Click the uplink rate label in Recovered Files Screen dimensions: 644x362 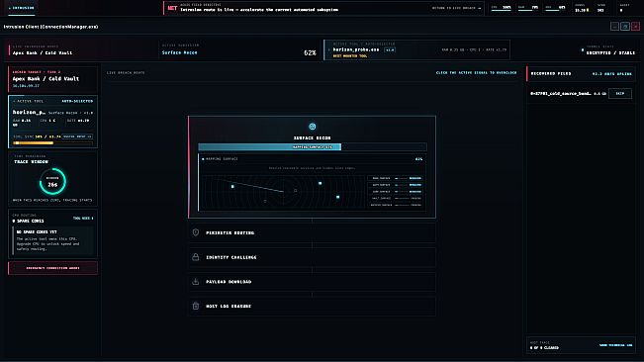(612, 74)
